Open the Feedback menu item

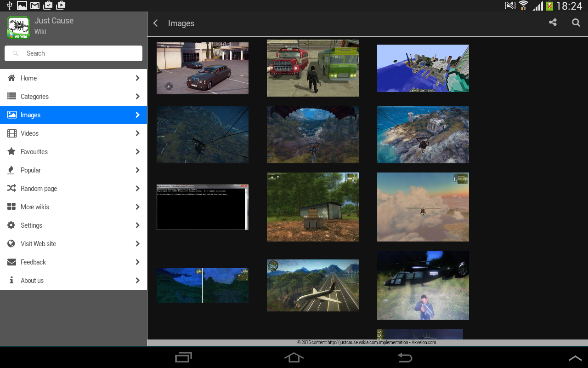point(73,262)
